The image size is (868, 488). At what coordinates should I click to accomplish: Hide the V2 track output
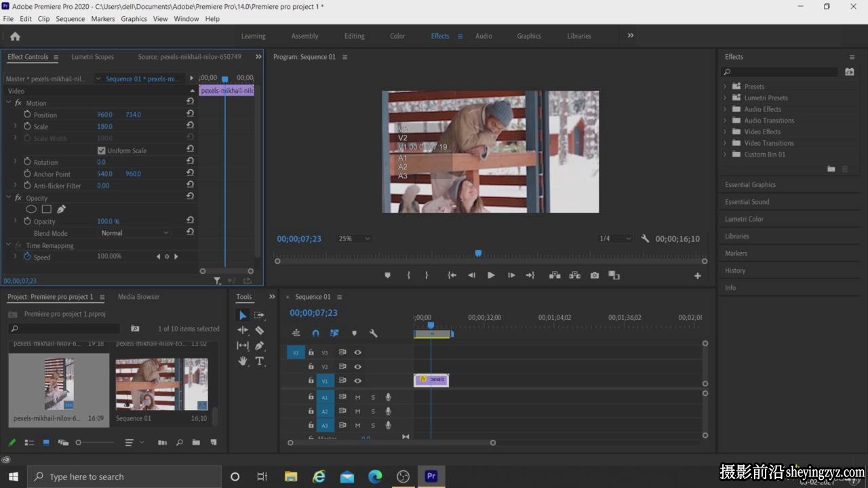click(357, 367)
